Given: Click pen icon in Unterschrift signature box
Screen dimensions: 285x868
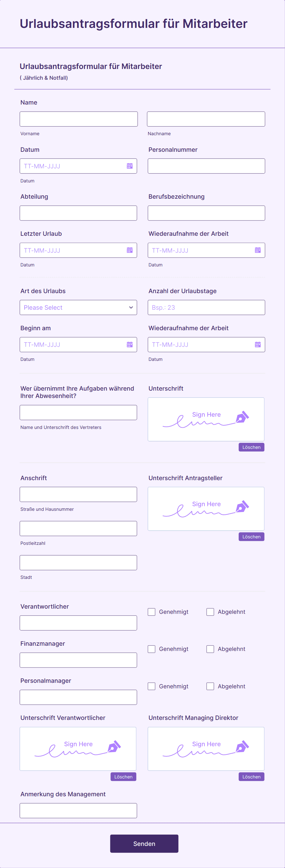Looking at the screenshot, I should pyautogui.click(x=242, y=417).
